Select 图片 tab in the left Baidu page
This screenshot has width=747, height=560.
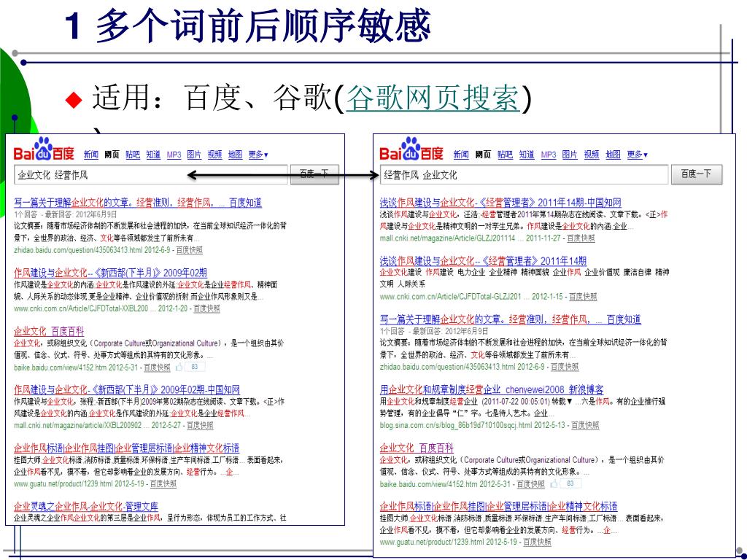[194, 155]
